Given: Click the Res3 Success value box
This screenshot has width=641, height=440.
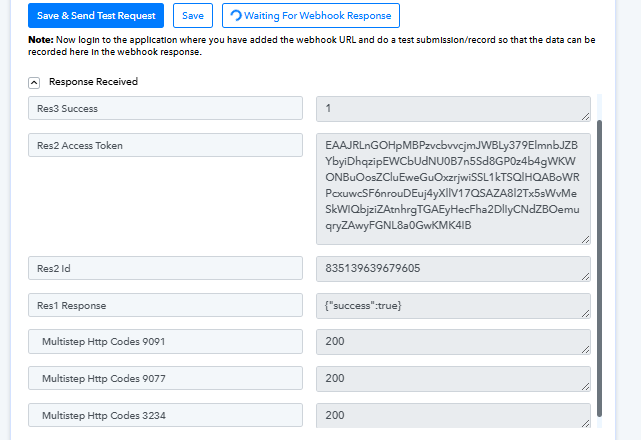Looking at the screenshot, I should [452, 108].
